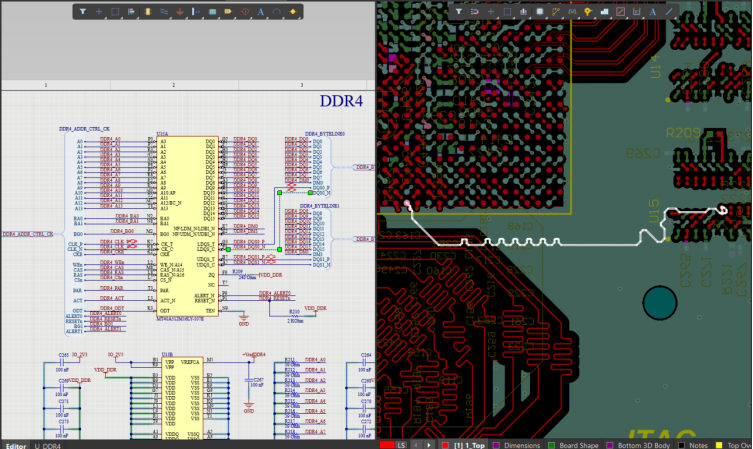Select the Place Part tool in schematic toolbar
753x449 pixels.
coord(148,12)
